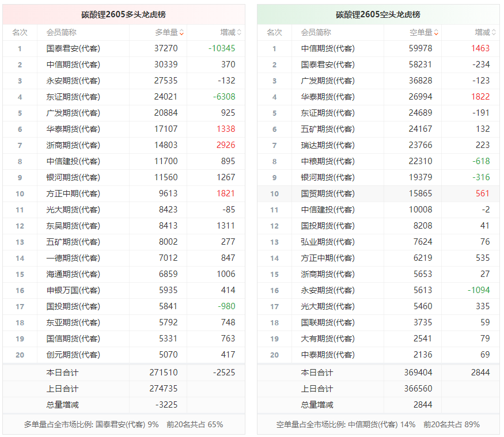Viewport: 504px width, 437px height.
Task: Select 中信期货(代客) in the short table
Action: point(328,48)
